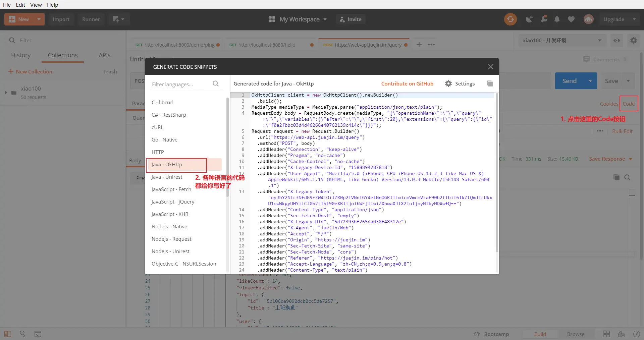Expand the New button dropdown arrow
This screenshot has width=644, height=340.
click(x=39, y=19)
